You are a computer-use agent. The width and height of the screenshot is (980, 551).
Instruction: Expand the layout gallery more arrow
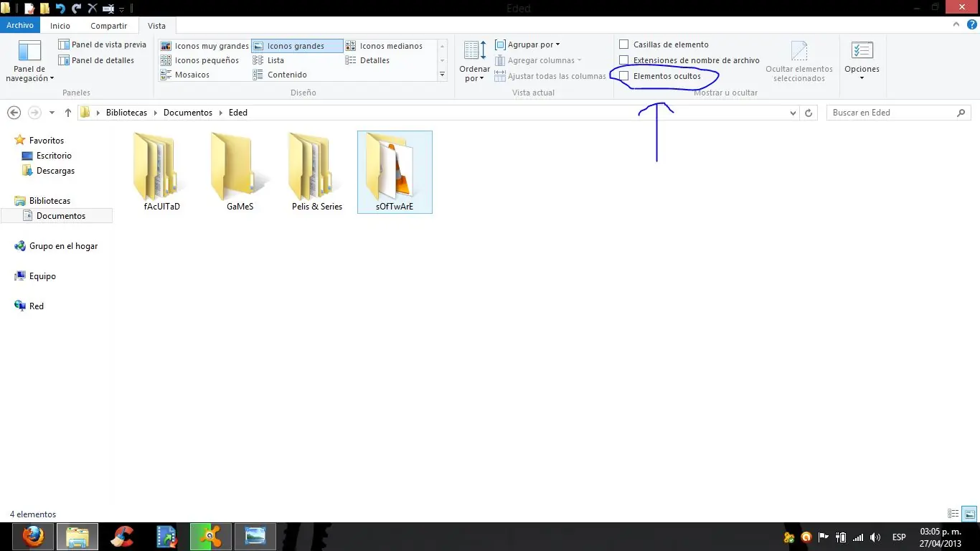click(442, 75)
